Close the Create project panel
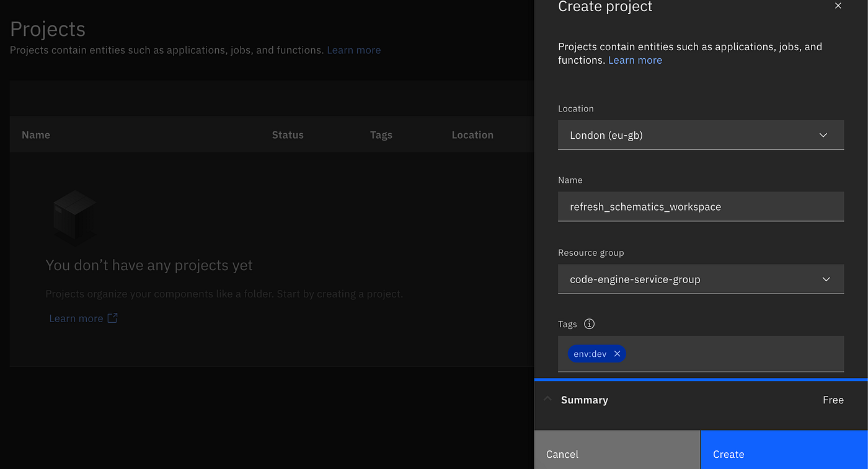The image size is (868, 469). (838, 6)
